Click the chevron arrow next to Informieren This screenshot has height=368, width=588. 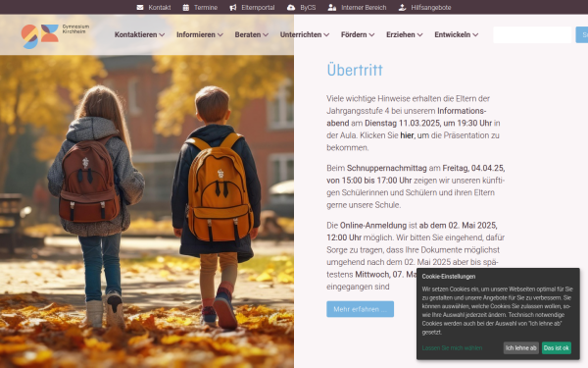click(220, 35)
